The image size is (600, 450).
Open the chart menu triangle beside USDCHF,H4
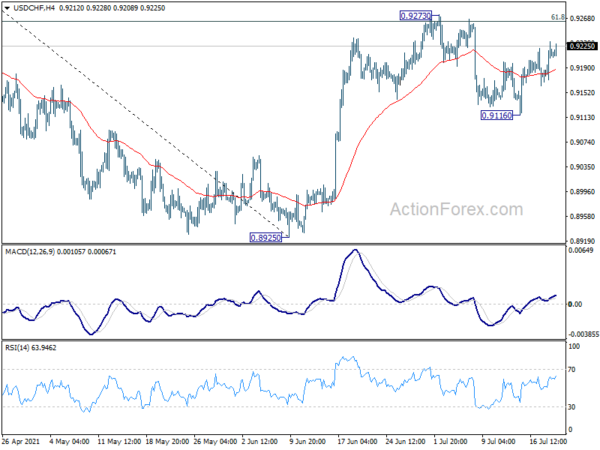(7, 8)
